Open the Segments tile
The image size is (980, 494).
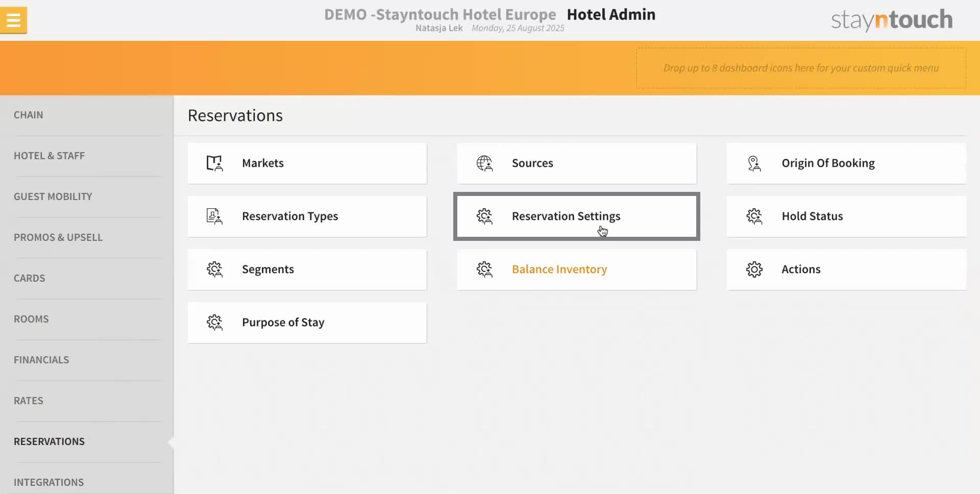point(307,269)
